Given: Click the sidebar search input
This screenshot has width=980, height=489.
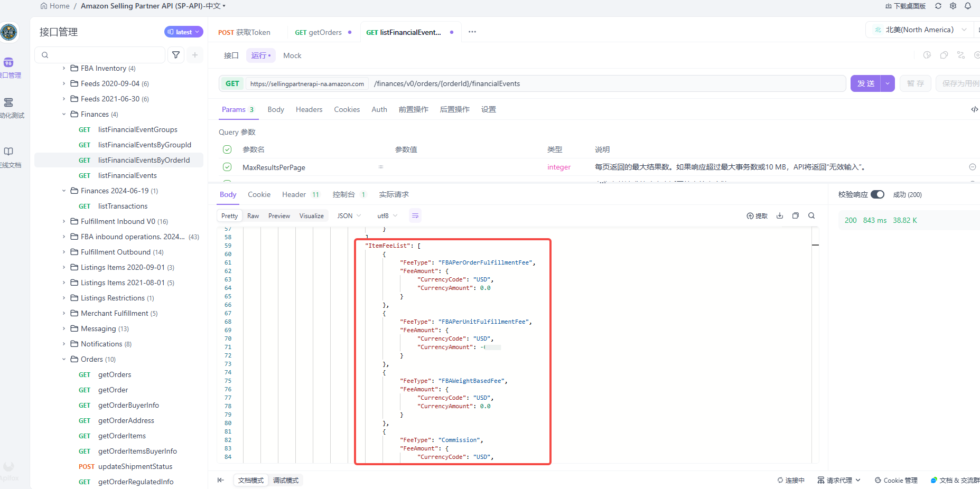Looking at the screenshot, I should pyautogui.click(x=100, y=55).
